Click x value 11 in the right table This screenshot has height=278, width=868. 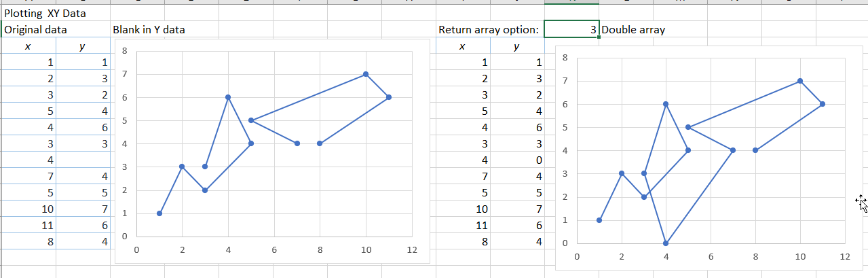463,224
